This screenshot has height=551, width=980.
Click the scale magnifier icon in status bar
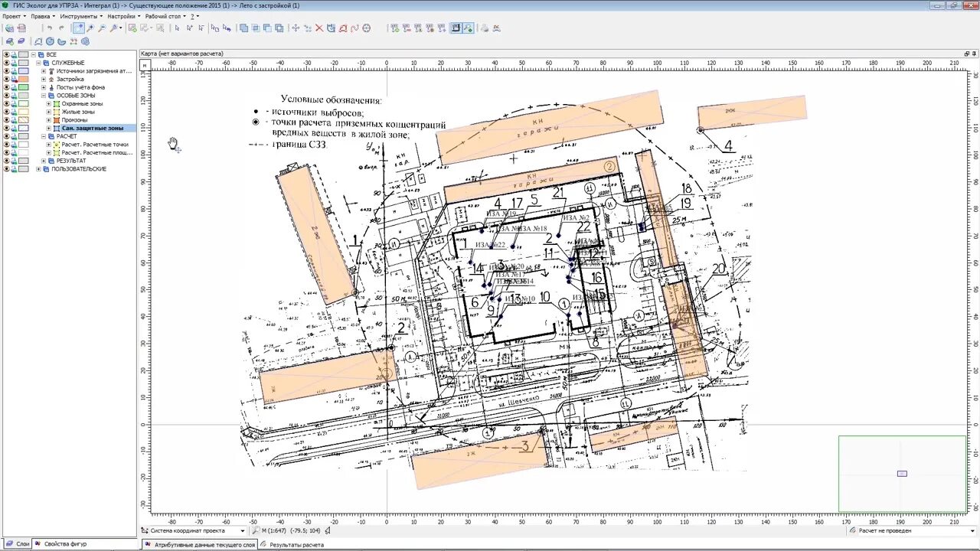click(x=256, y=530)
